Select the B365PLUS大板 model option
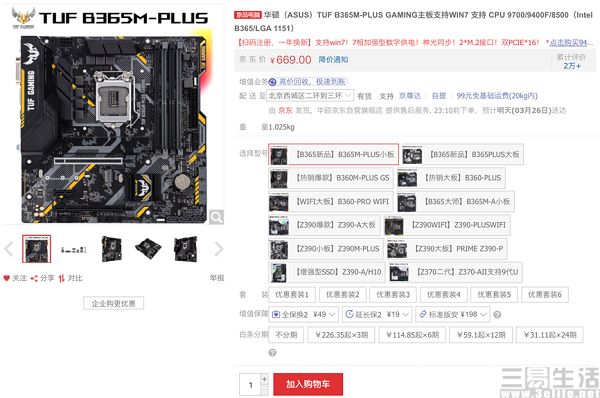Image resolution: width=600 pixels, height=398 pixels. click(x=463, y=155)
